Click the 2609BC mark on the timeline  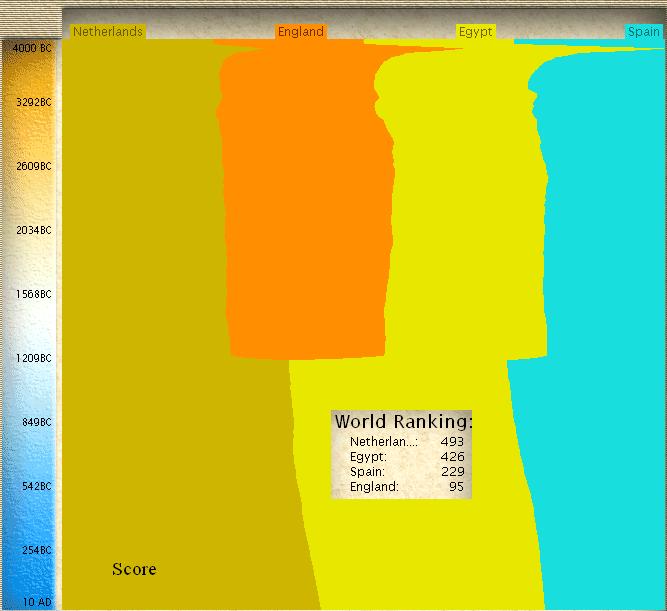point(31,166)
